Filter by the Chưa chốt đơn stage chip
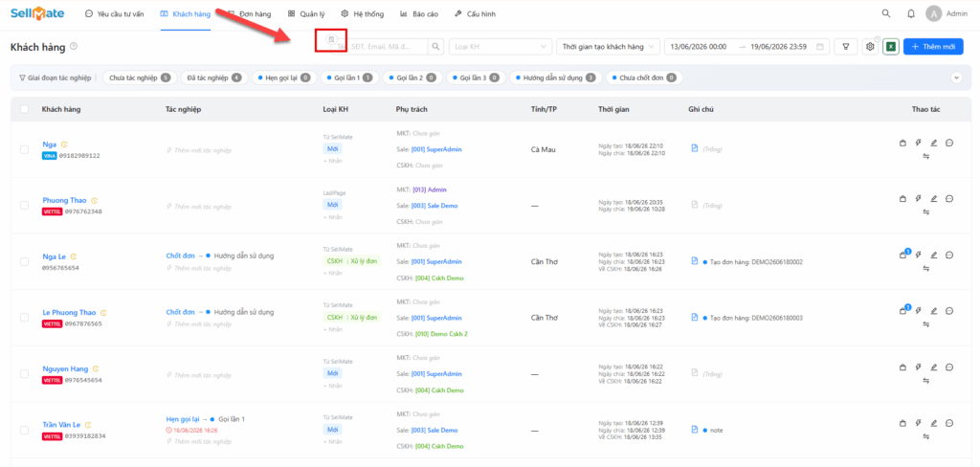The width and height of the screenshot is (980, 467). (x=644, y=78)
